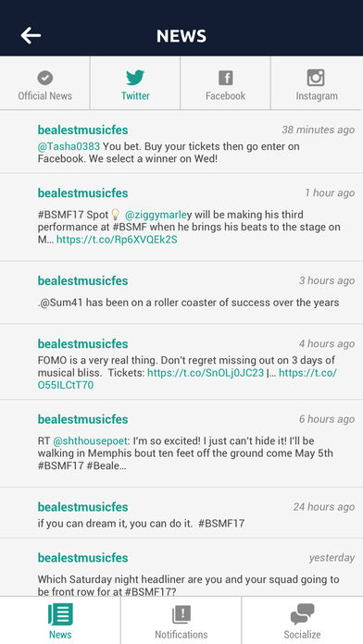Select the Facebook tab label

[225, 96]
